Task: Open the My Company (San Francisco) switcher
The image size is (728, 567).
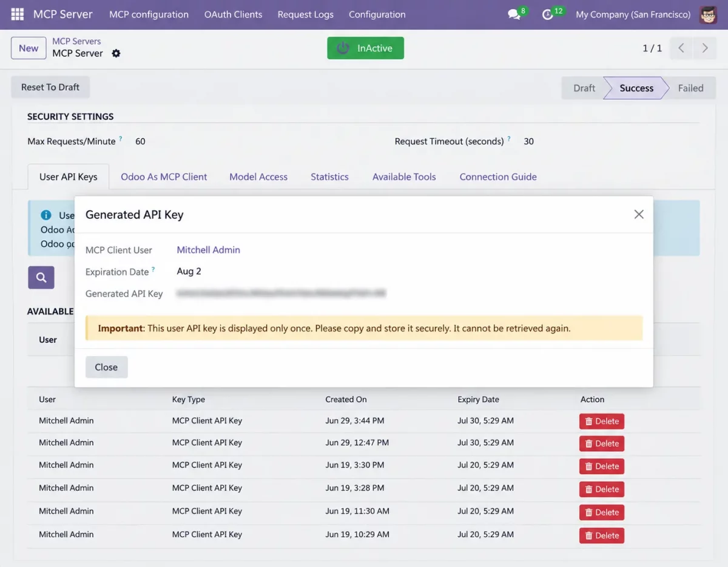Action: point(633,15)
